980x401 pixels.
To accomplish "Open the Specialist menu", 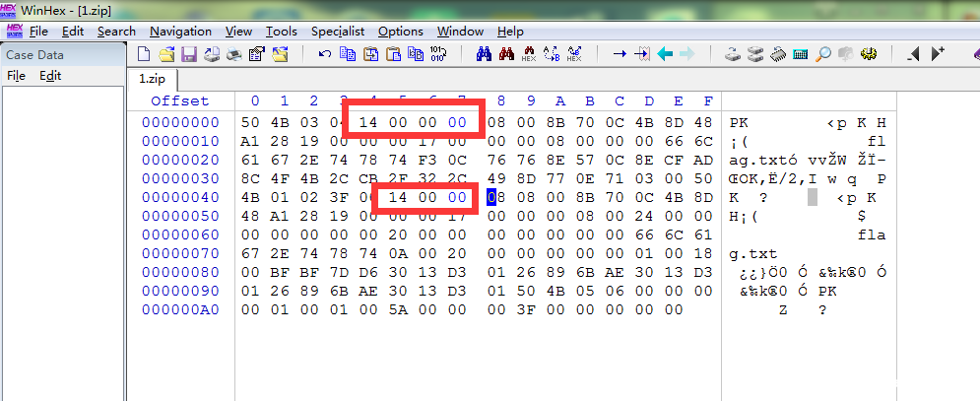I will coord(338,32).
